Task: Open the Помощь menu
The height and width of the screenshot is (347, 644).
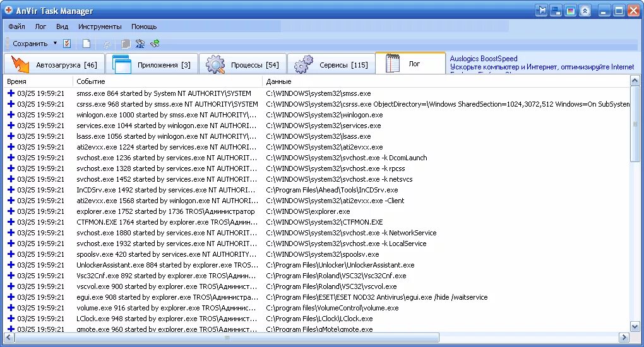Action: point(144,26)
